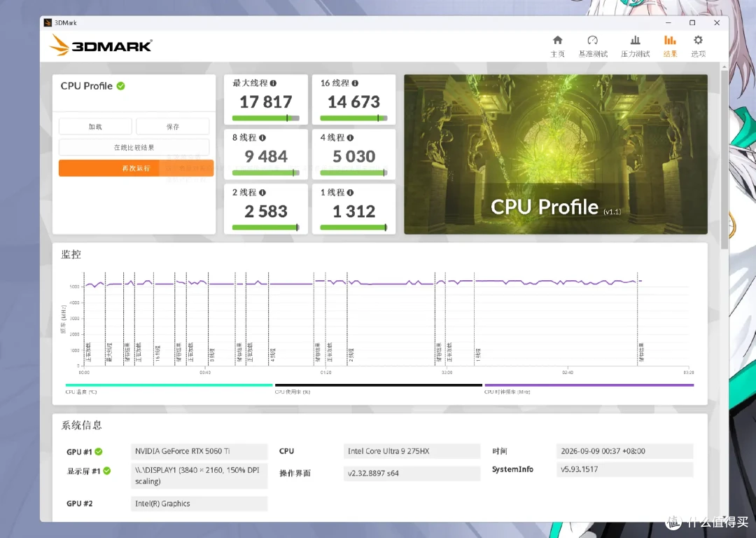Click the 1 线程 marker on the monitoring graph

(478, 354)
